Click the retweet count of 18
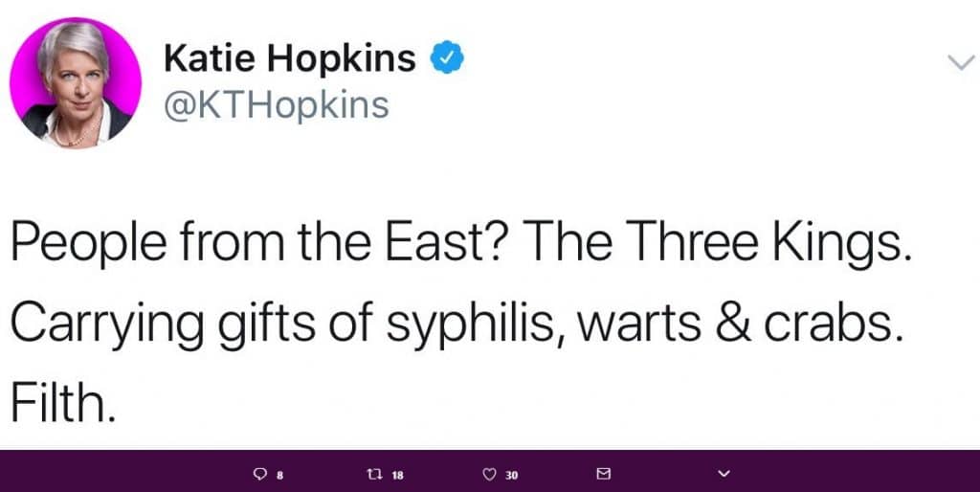The height and width of the screenshot is (492, 980). click(x=398, y=474)
